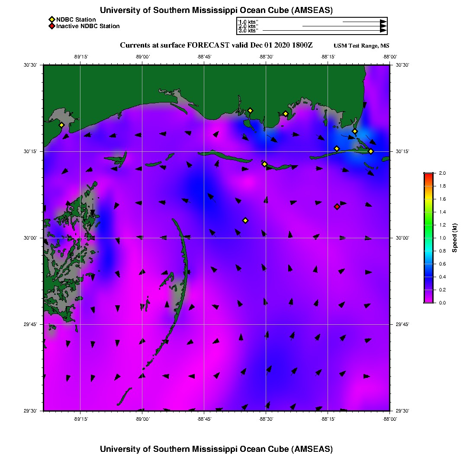476x454 pixels.
Task: Select the westernmost yellow NDBC station marker
Action: (61, 125)
